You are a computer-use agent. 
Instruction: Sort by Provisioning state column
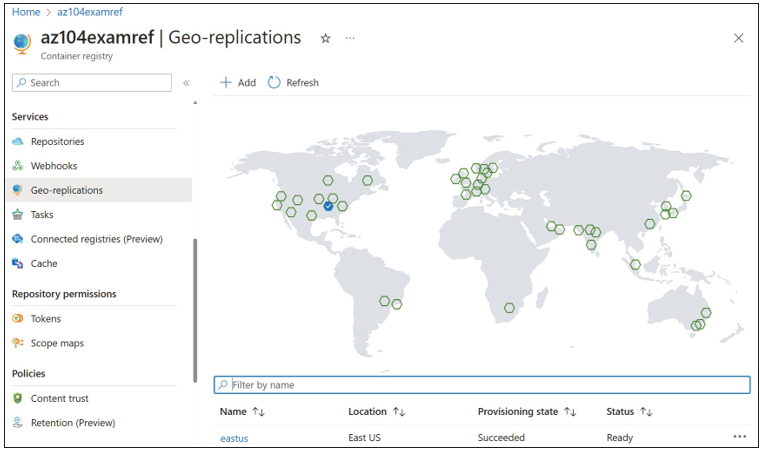pyautogui.click(x=527, y=412)
